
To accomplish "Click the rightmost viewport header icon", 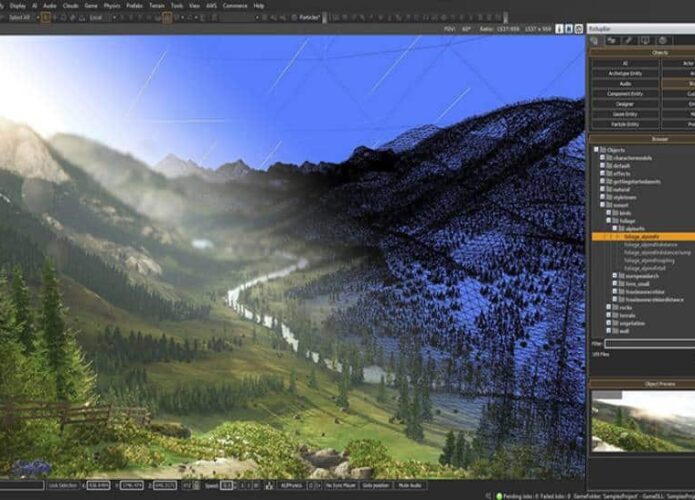I will click(579, 29).
